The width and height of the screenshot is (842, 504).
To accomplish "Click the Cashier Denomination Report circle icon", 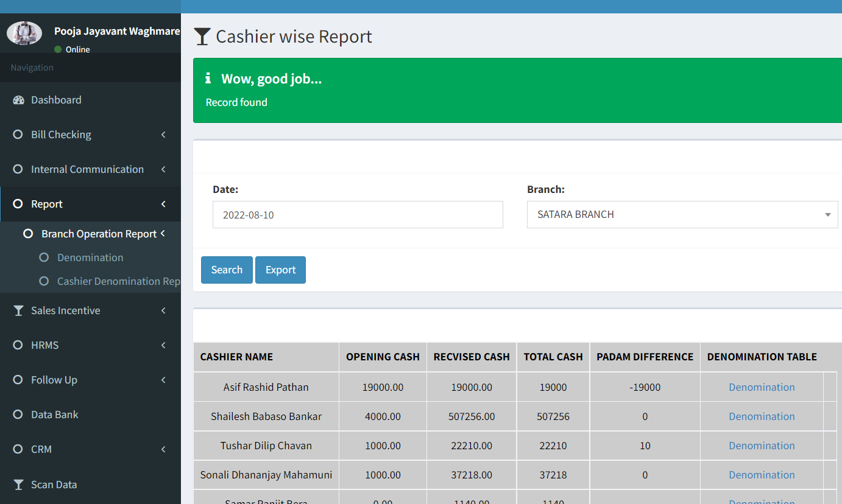I will pos(44,281).
